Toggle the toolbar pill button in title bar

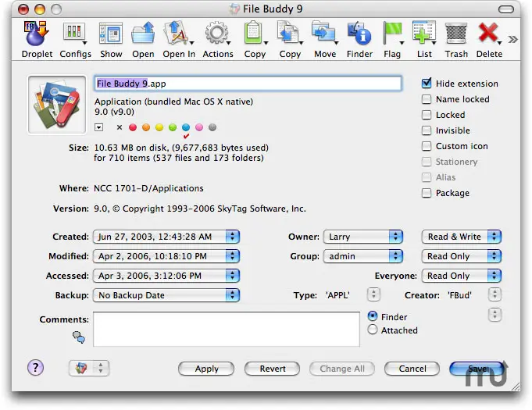point(506,9)
